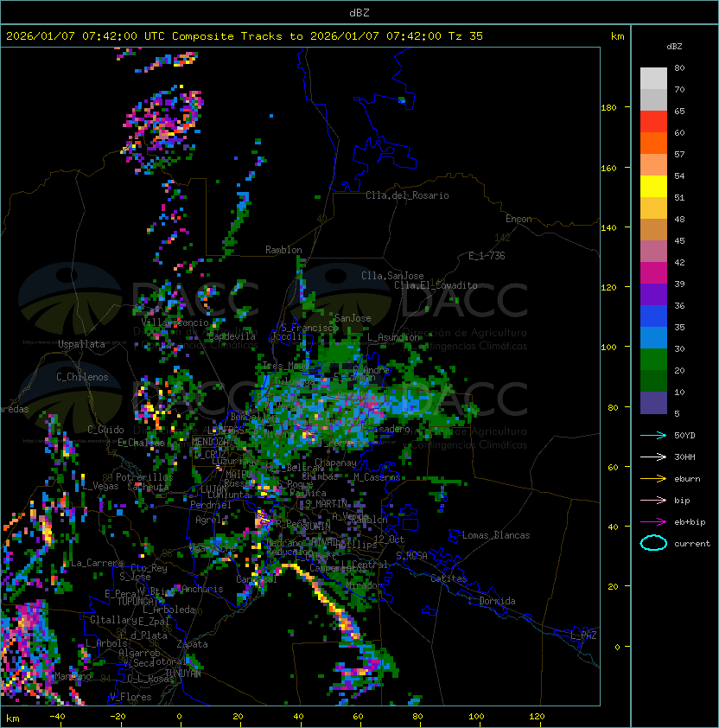Click the 'dBZ' title at the top
The height and width of the screenshot is (728, 719).
[x=359, y=13]
